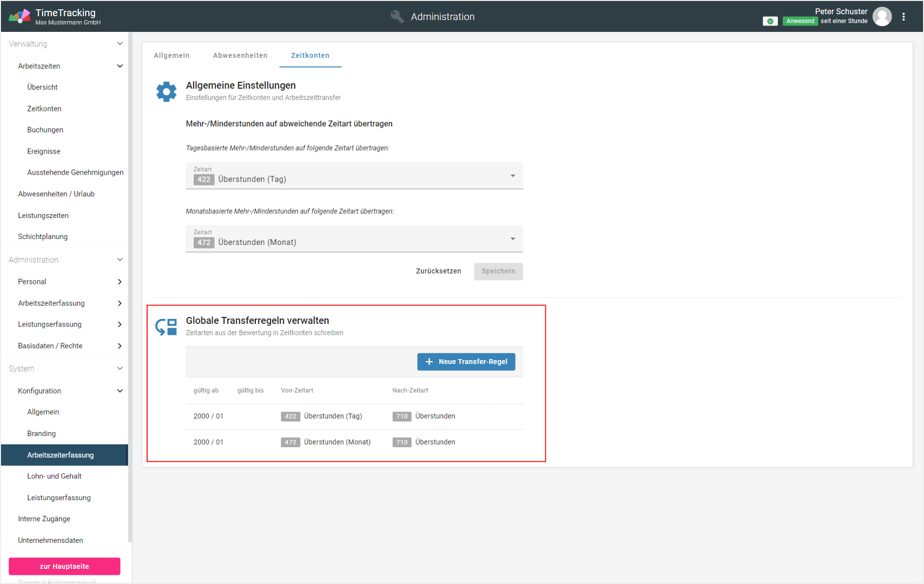Viewport: 924px width, 584px height.
Task: Open Lohn- und Gehalt in sidebar
Action: pos(54,476)
